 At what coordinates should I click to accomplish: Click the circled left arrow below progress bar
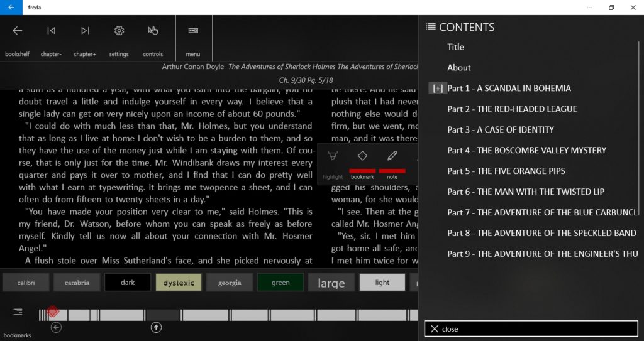56,327
